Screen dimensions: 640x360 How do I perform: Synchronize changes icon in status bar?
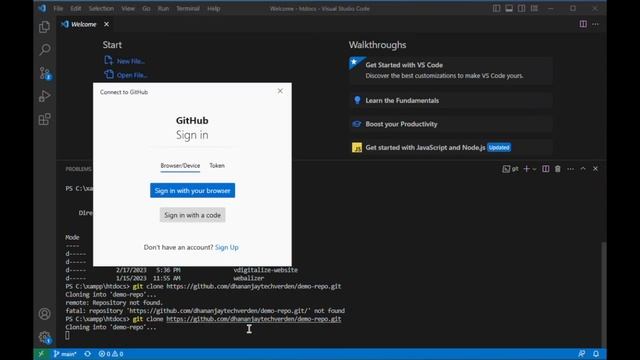point(87,354)
